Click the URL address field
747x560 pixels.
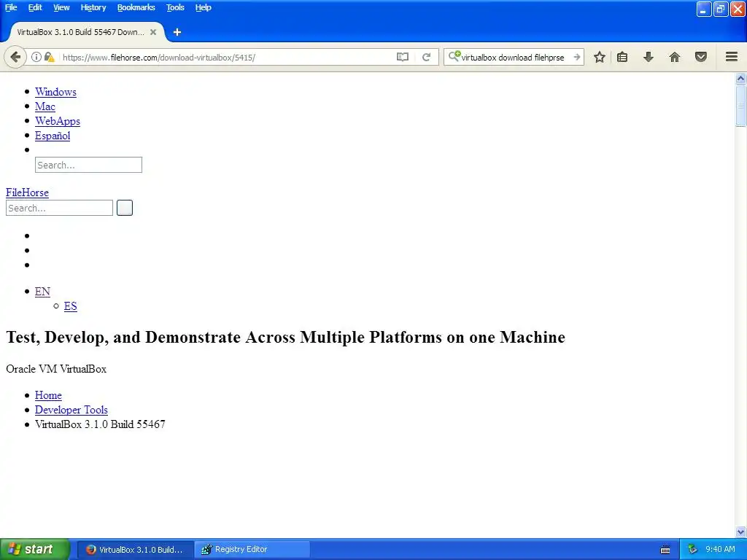226,57
